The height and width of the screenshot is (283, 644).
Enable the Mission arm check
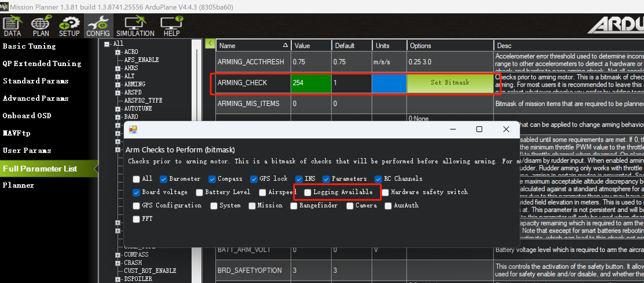pyautogui.click(x=252, y=206)
